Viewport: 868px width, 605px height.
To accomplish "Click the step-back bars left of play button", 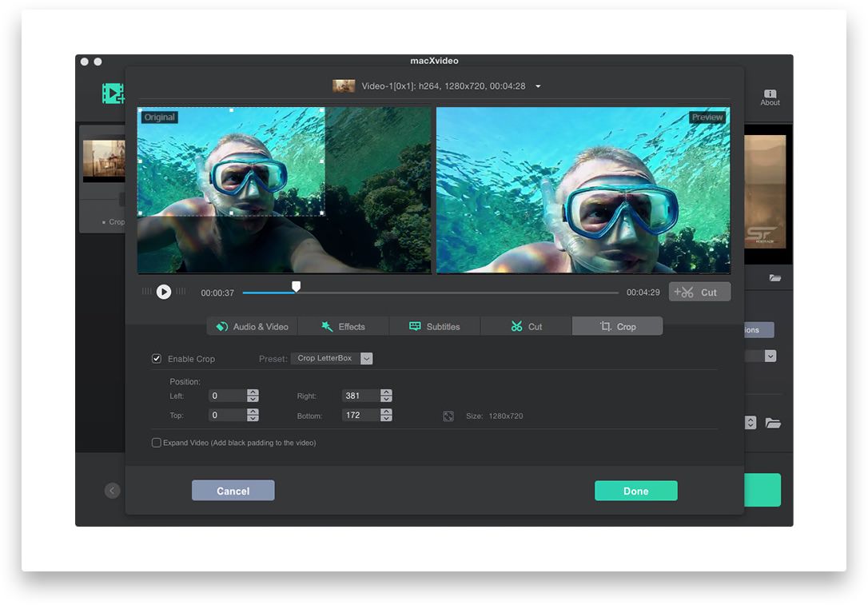I will tap(147, 291).
